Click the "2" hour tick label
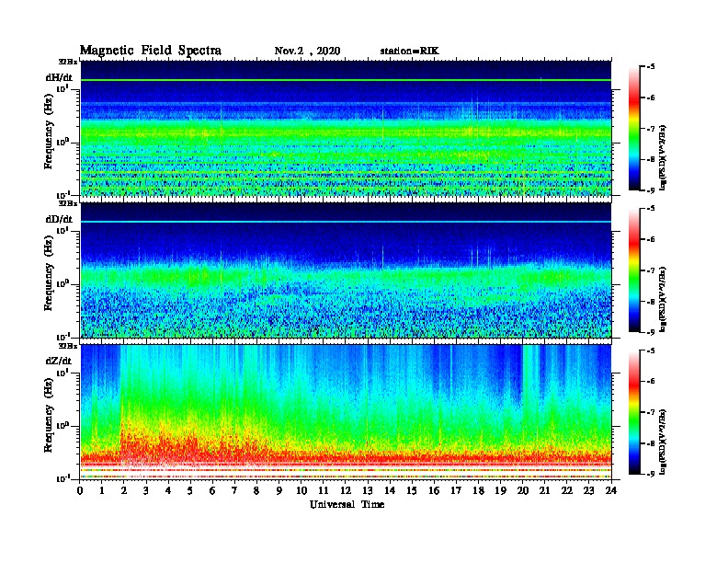728x563 pixels. pyautogui.click(x=124, y=490)
